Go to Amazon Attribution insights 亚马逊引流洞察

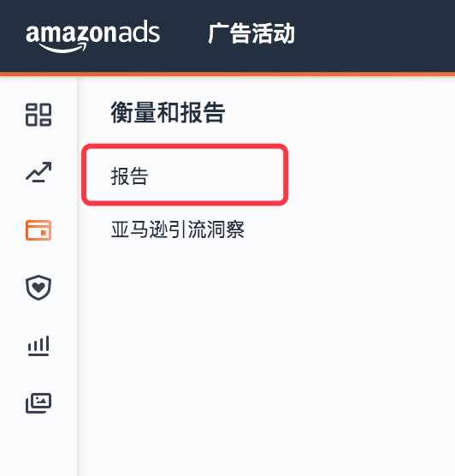pos(177,229)
